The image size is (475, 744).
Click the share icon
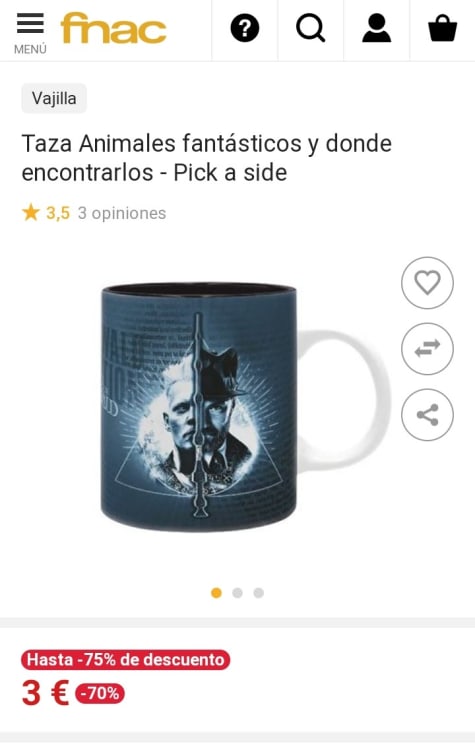[428, 415]
